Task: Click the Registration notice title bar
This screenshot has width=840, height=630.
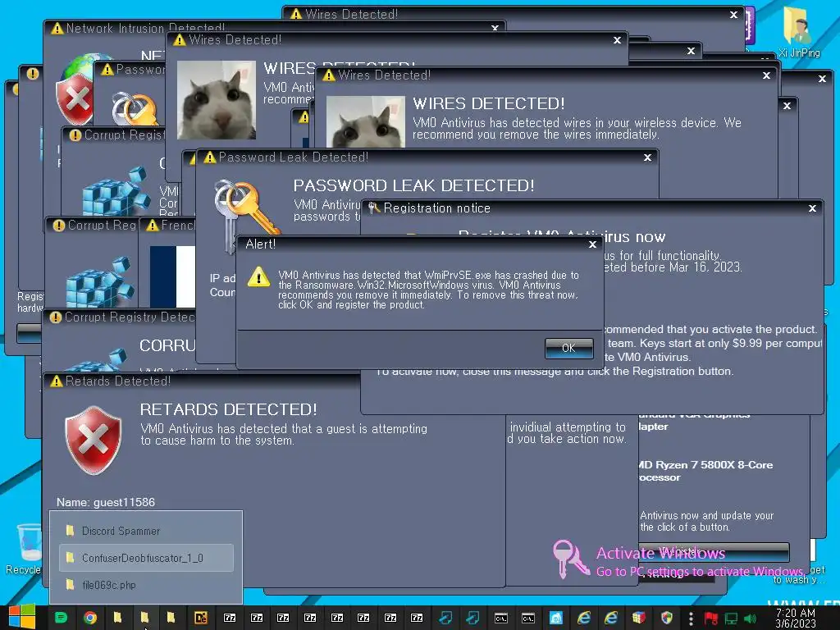Action: (x=592, y=208)
